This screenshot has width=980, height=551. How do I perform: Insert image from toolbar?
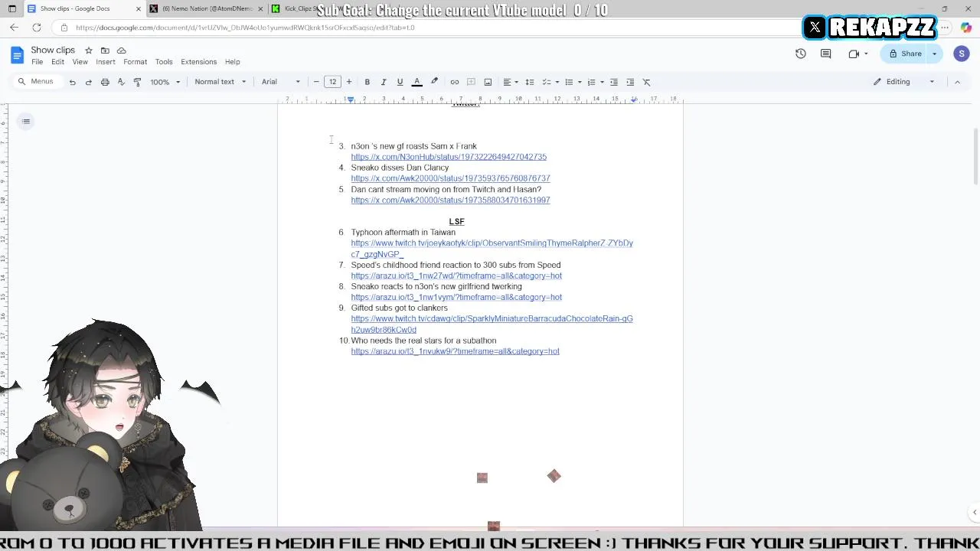click(x=488, y=82)
